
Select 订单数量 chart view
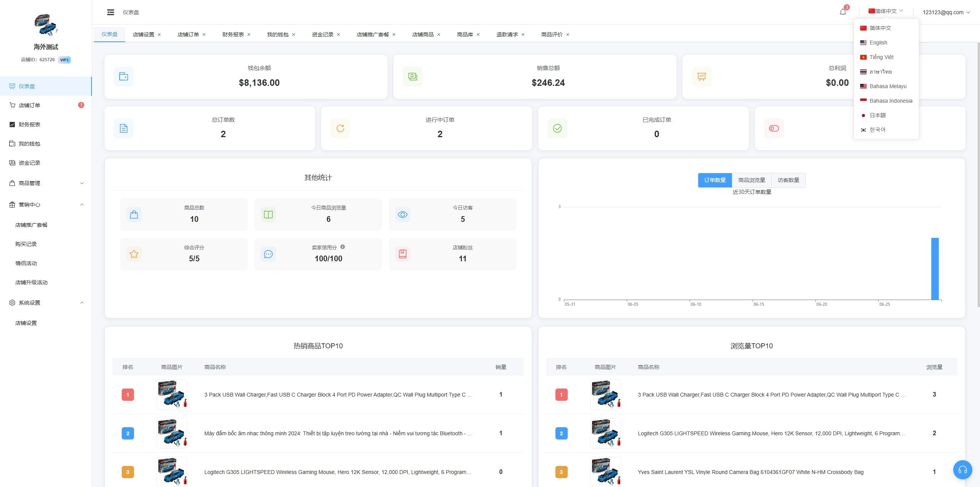click(715, 180)
